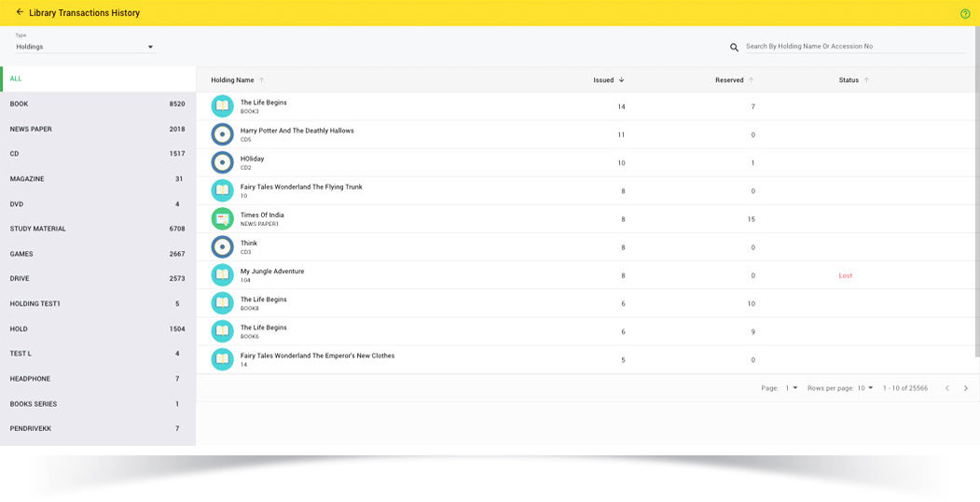980x502 pixels.
Task: Expand the Rows per page dropdown
Action: (x=865, y=388)
